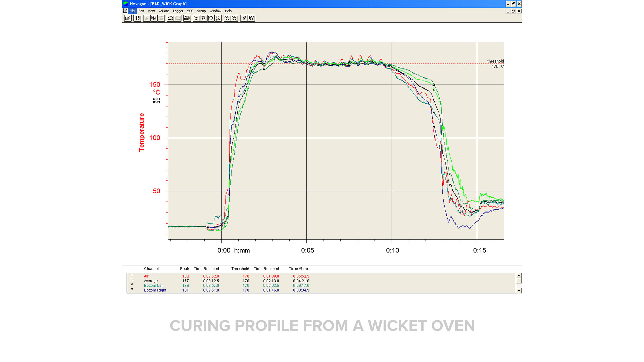
Task: Click the channel list scroll down arrow
Action: click(519, 291)
